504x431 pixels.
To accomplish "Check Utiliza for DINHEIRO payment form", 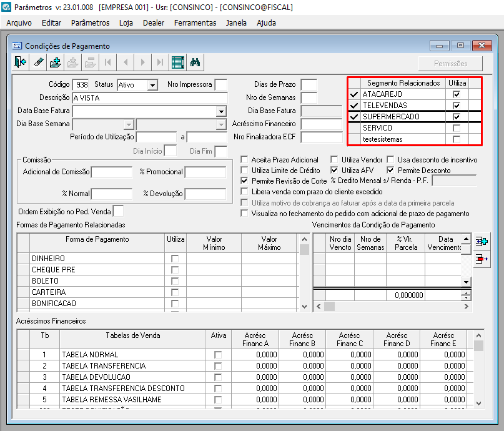I will (175, 259).
